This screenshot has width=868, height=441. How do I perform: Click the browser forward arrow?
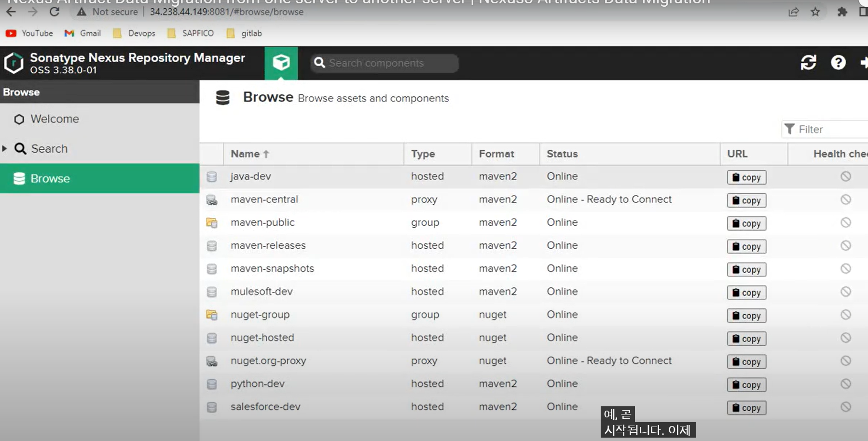(32, 12)
